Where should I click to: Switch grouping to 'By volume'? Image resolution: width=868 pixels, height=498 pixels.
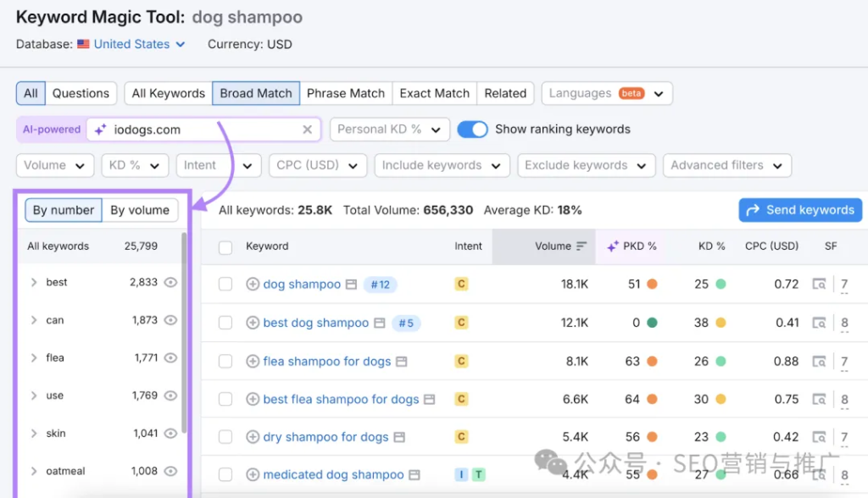point(140,210)
